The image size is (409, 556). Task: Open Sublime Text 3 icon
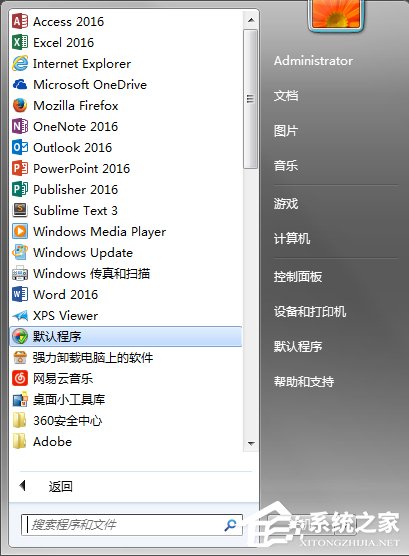20,210
